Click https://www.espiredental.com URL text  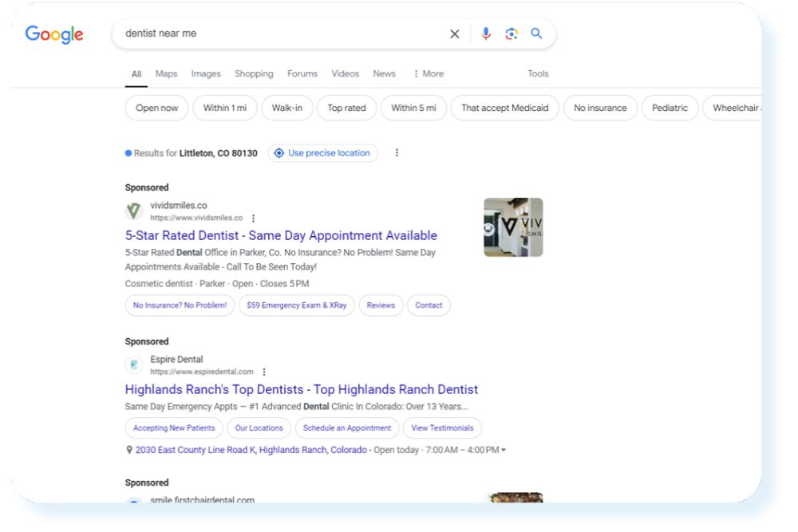(202, 372)
